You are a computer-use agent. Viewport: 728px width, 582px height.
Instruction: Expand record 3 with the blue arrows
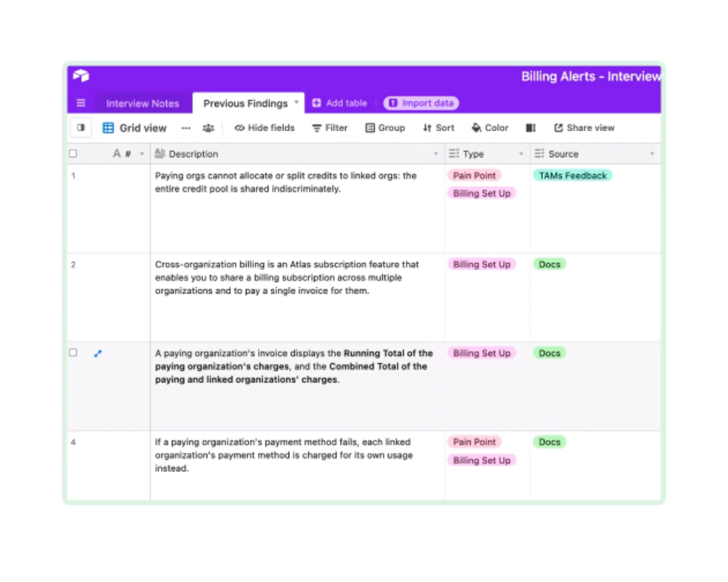pos(98,354)
